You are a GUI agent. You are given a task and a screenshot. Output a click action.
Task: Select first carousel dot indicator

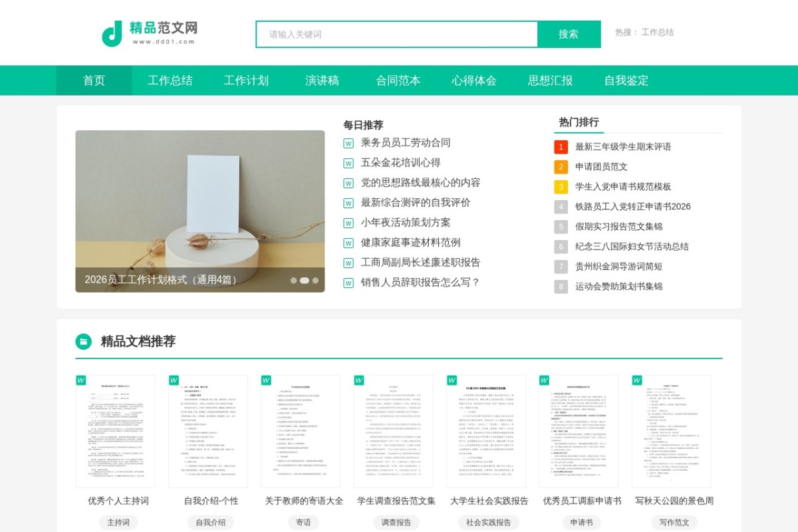[293, 281]
